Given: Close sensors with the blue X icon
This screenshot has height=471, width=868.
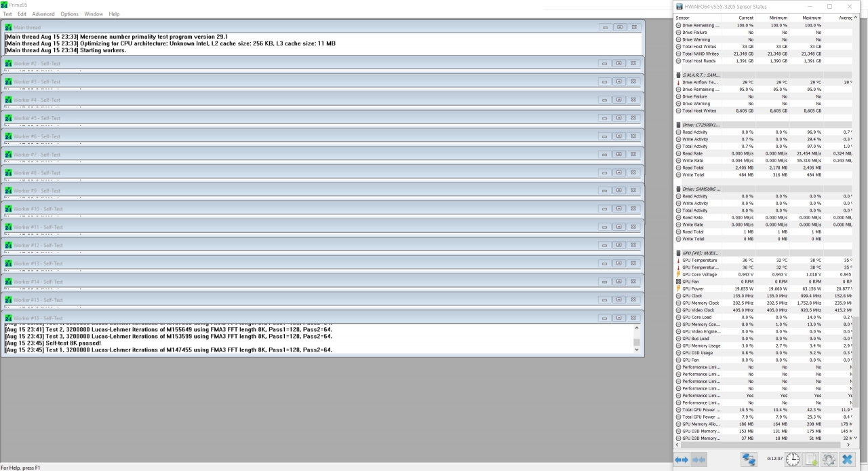Looking at the screenshot, I should tap(847, 459).
